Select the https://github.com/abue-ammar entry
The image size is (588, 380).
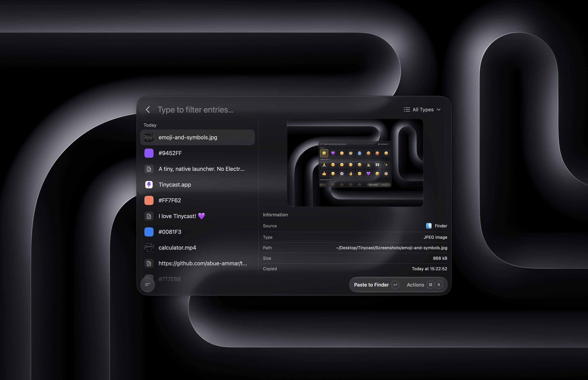pyautogui.click(x=197, y=264)
